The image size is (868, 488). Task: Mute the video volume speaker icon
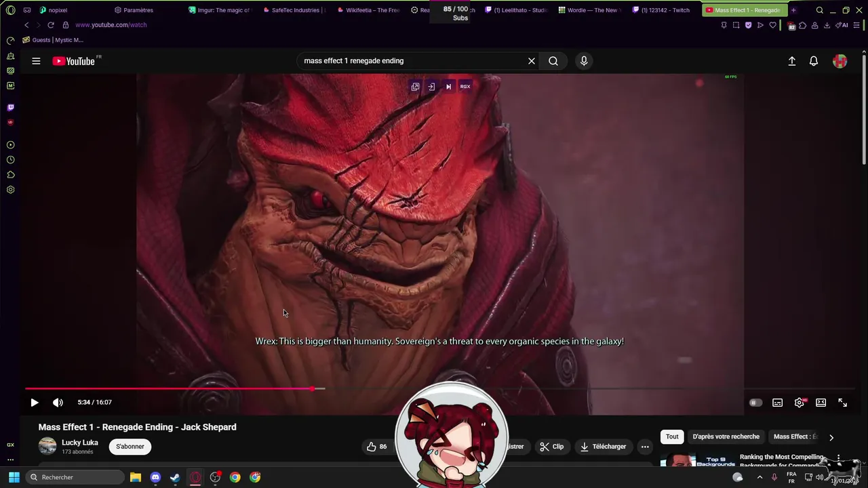58,403
